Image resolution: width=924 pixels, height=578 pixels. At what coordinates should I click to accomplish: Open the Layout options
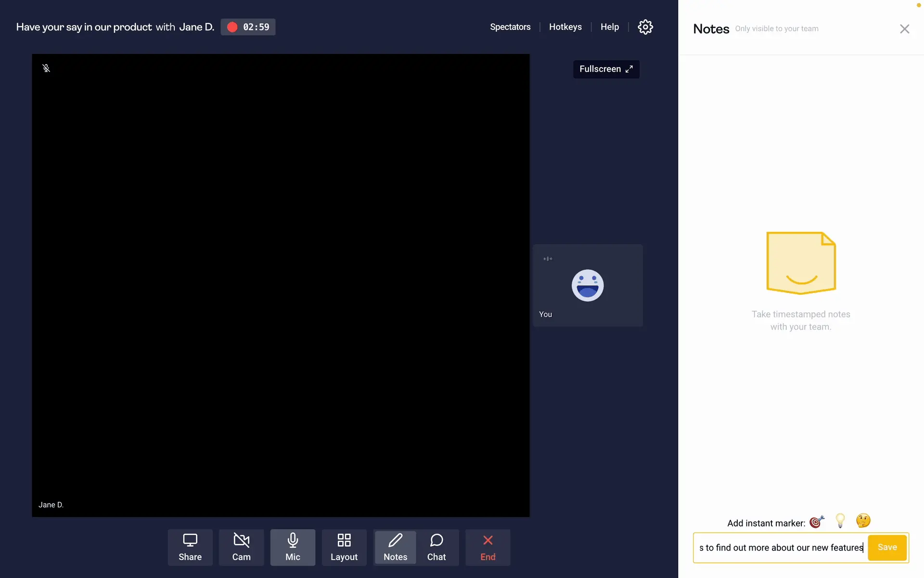tap(344, 547)
